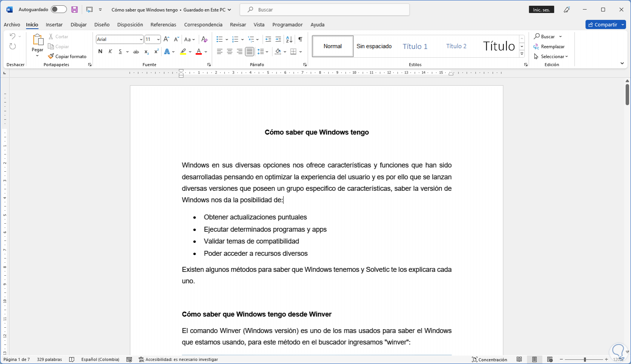The image size is (631, 364).
Task: Insert a numbered list
Action: click(235, 39)
